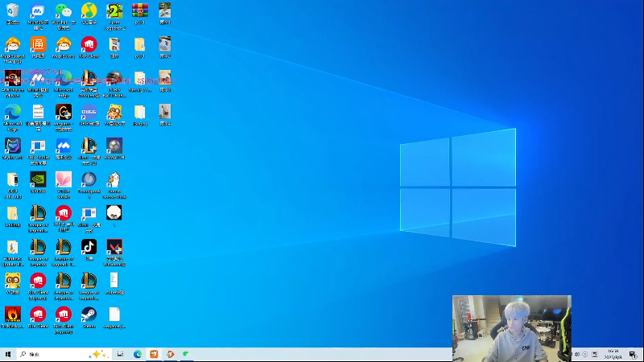Open the NVIDIA desktop shortcut

[38, 179]
